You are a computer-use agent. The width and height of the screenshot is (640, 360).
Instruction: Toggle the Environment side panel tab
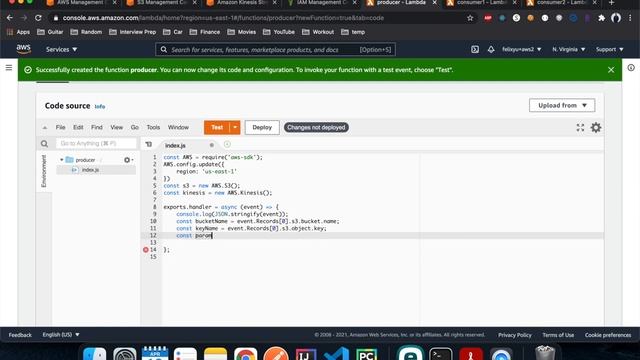click(x=44, y=171)
